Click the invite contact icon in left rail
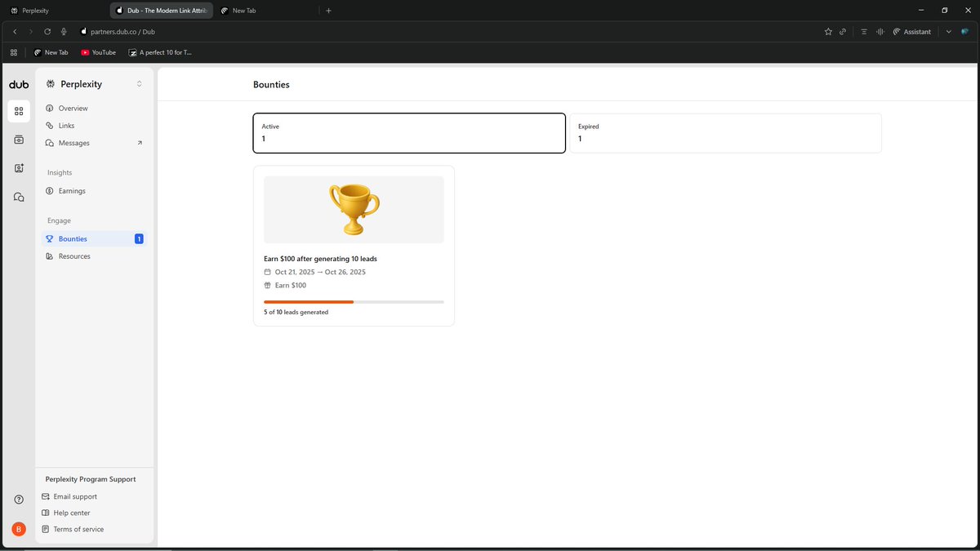The height and width of the screenshot is (551, 980). pos(18,168)
